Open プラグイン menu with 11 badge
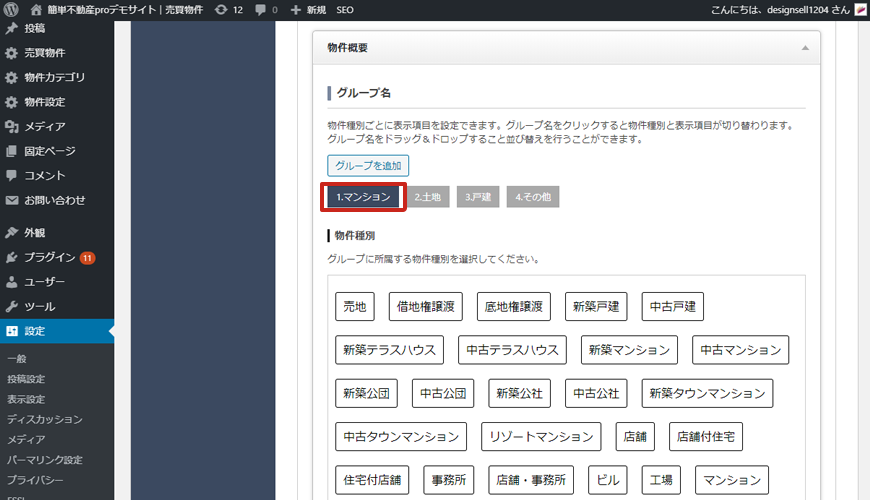Viewport: 870px width, 500px height. click(50, 257)
